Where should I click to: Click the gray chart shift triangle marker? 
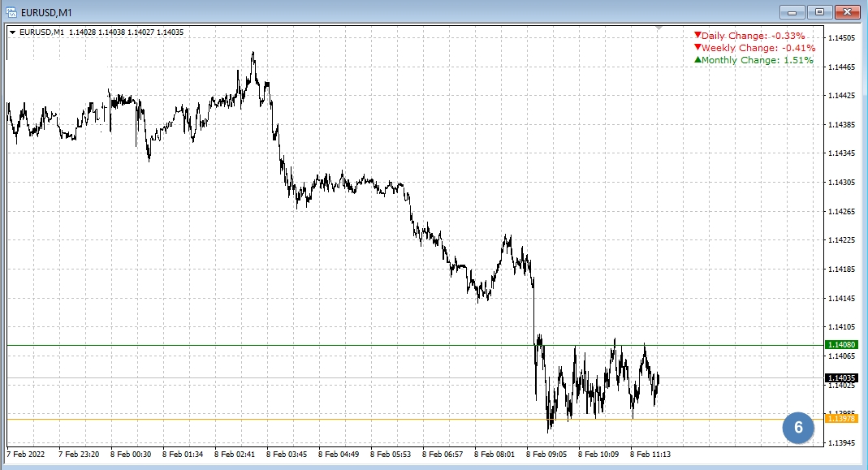659,28
